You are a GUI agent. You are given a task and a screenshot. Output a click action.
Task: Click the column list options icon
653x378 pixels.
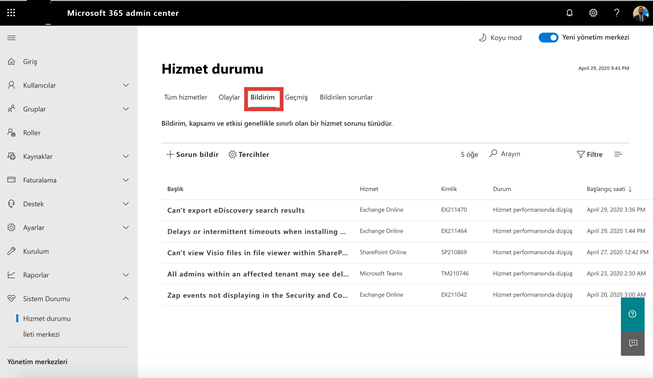(x=618, y=154)
